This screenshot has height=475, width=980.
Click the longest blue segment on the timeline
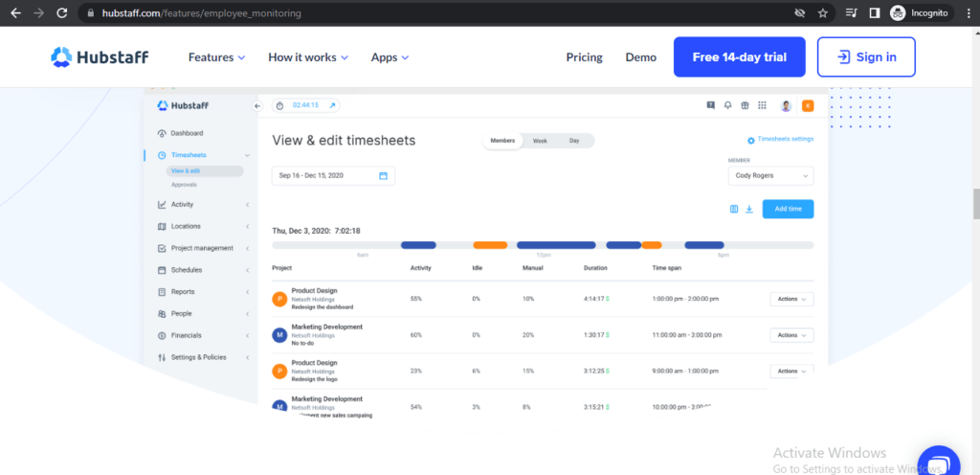click(x=556, y=245)
